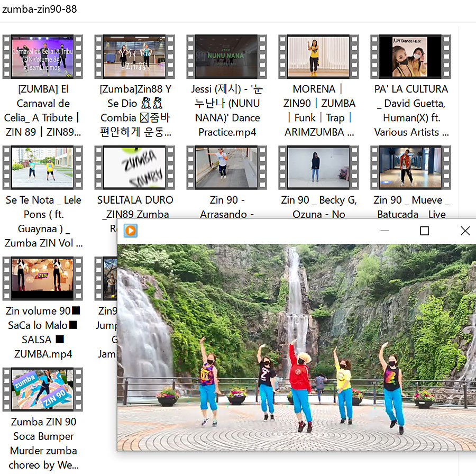Click the folder title 'zumba-zin90-88'
The image size is (476, 476).
click(x=40, y=9)
